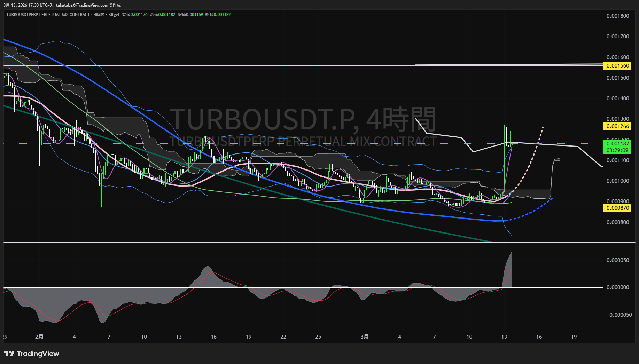This screenshot has width=639, height=364.
Task: Click the TURBOUSDTPERP PERPETUAL MIX CONTRACT symbol title
Action: (x=48, y=15)
